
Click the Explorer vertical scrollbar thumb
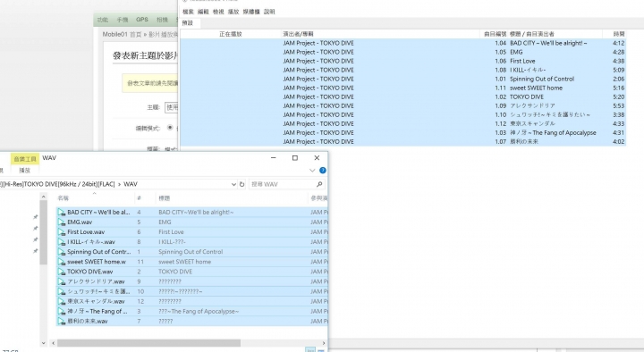pos(44,232)
